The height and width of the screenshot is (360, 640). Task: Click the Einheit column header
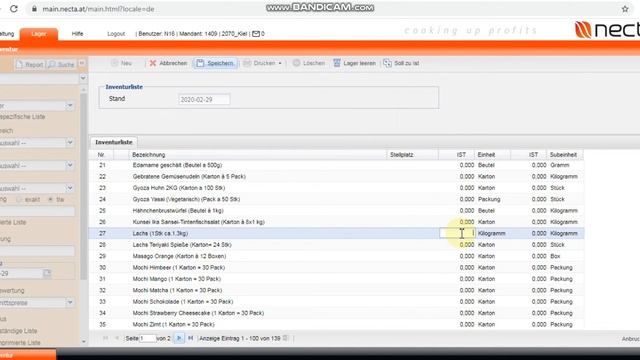[492, 155]
